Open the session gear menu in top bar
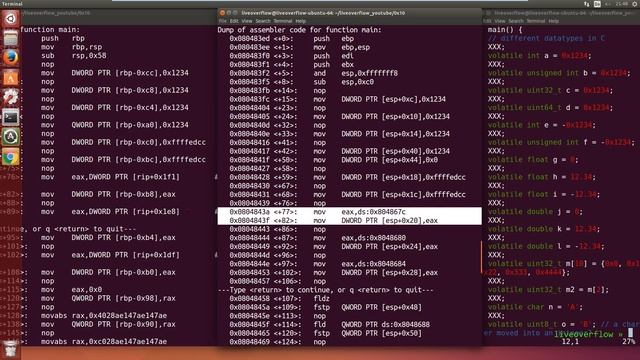This screenshot has height=360, width=640. (x=635, y=4)
